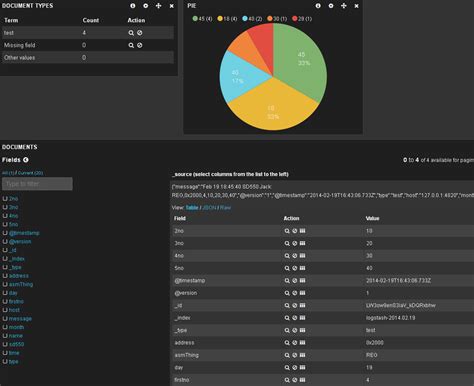Click the '0x2000' address value
The width and height of the screenshot is (474, 386).
[375, 343]
